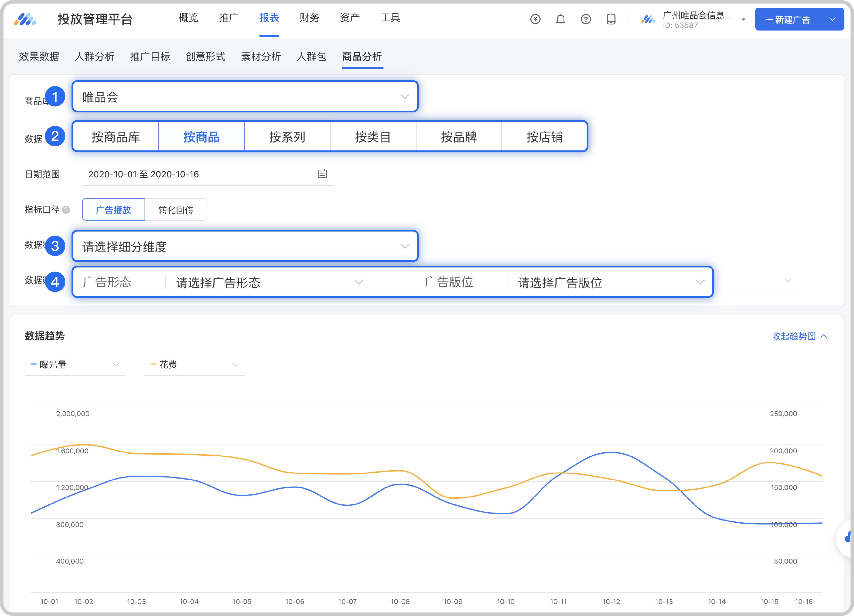Select the 按品牌 data option
This screenshot has height=616, width=854.
pyautogui.click(x=458, y=137)
